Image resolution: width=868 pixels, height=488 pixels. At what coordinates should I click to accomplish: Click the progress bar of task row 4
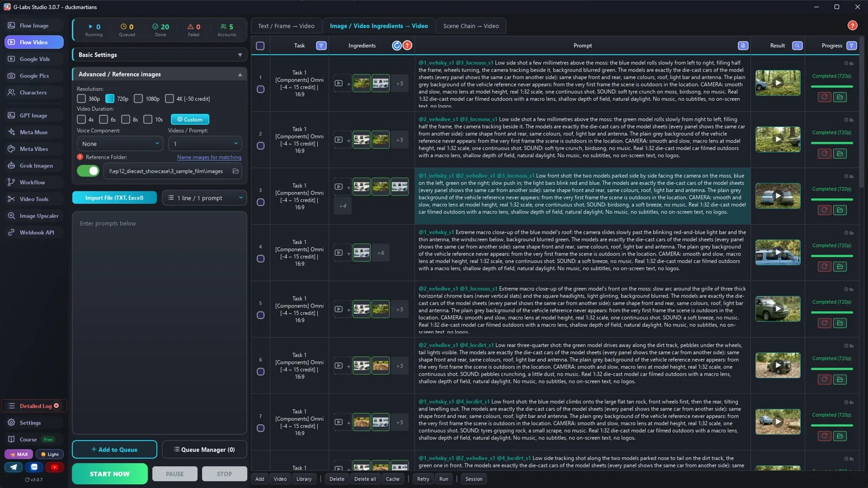tap(832, 256)
